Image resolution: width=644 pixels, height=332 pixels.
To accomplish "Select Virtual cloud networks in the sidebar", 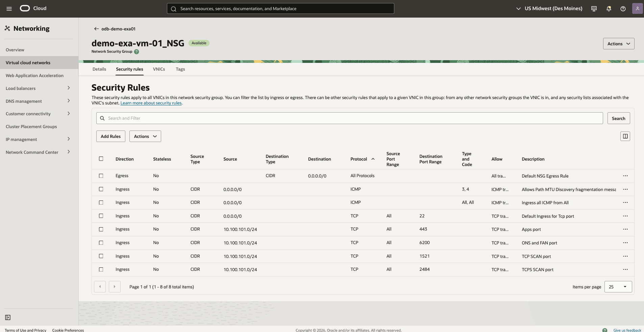I will (x=28, y=62).
